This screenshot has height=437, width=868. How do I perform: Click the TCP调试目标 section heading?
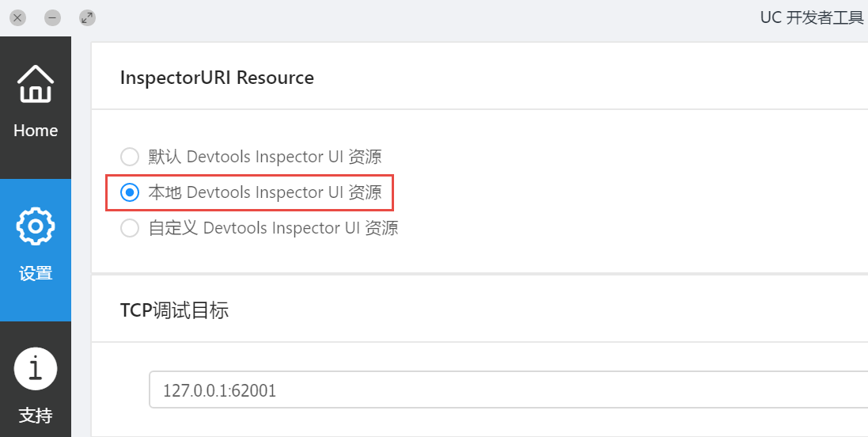[174, 310]
